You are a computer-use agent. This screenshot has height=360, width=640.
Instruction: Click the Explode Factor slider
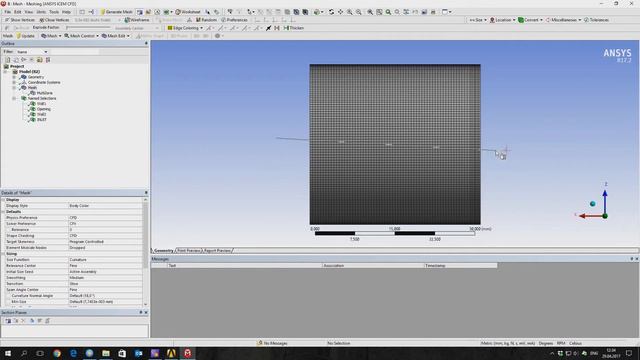[88, 28]
